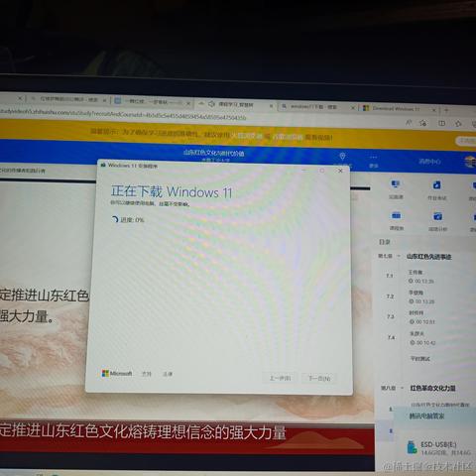Close the Windows 11 installer window

pos(340,171)
